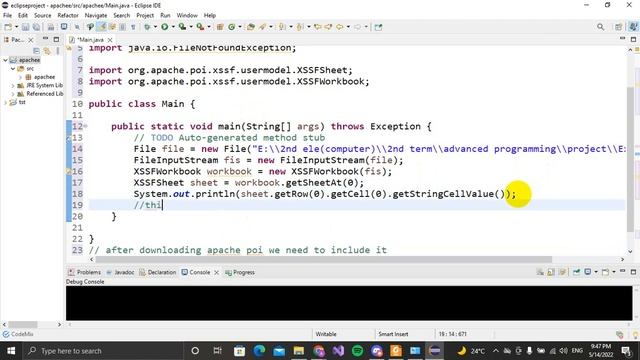Switch to the Javadoc tab
This screenshot has height=360, width=640.
pyautogui.click(x=120, y=272)
